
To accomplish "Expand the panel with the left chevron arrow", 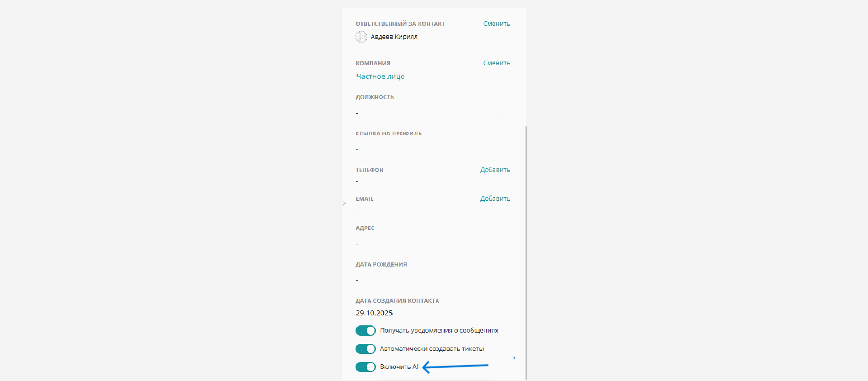I will [x=344, y=204].
